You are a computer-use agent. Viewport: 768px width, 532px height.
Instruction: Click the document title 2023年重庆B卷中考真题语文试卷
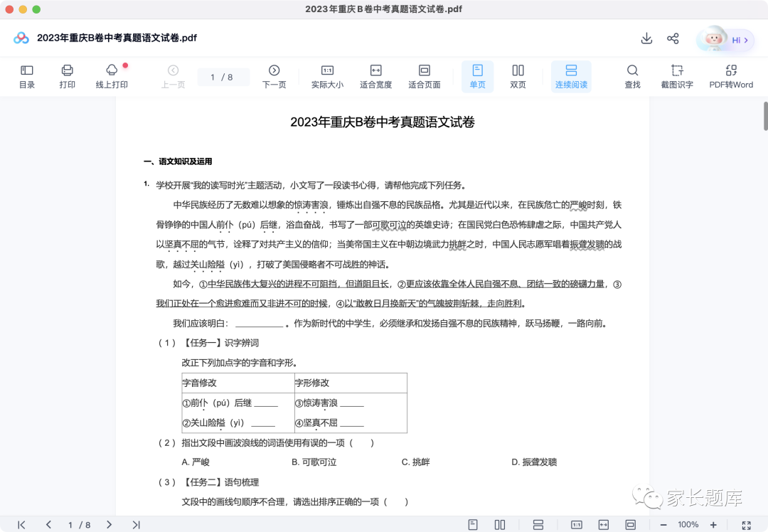(x=383, y=122)
